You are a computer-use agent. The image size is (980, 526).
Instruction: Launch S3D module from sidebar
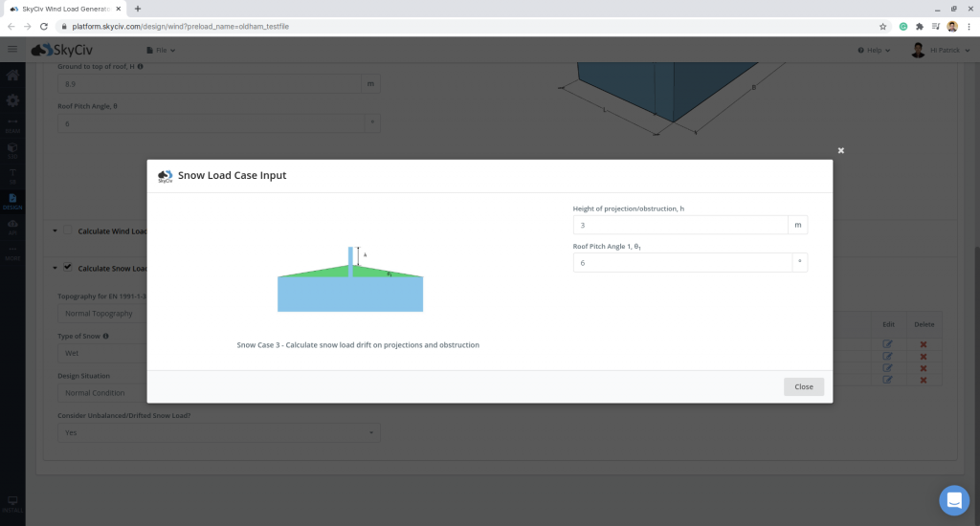click(12, 150)
